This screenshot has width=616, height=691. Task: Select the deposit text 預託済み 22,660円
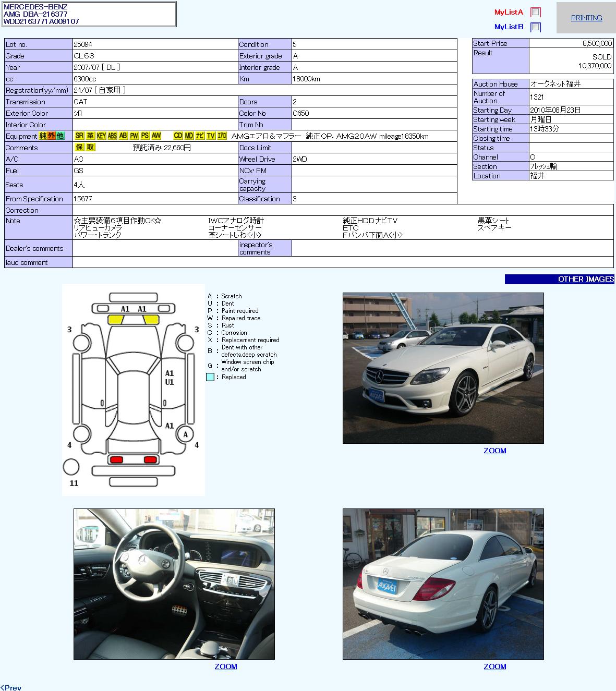coord(162,148)
